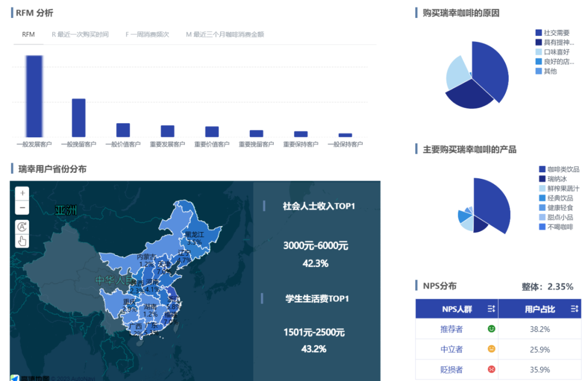This screenshot has width=588, height=381.
Task: Toggle 健康轻食 legend entry
Action: 556,208
